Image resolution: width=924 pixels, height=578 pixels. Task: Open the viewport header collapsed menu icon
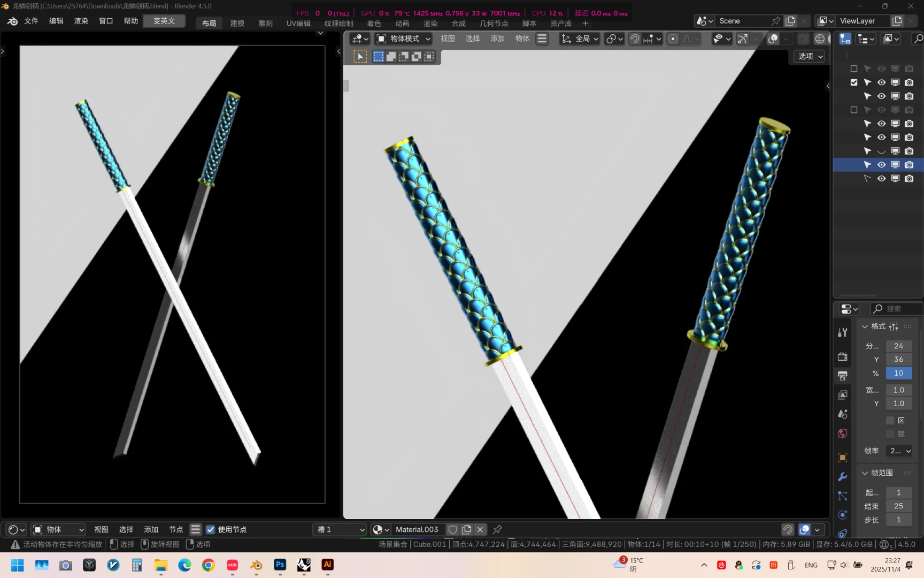tap(542, 39)
